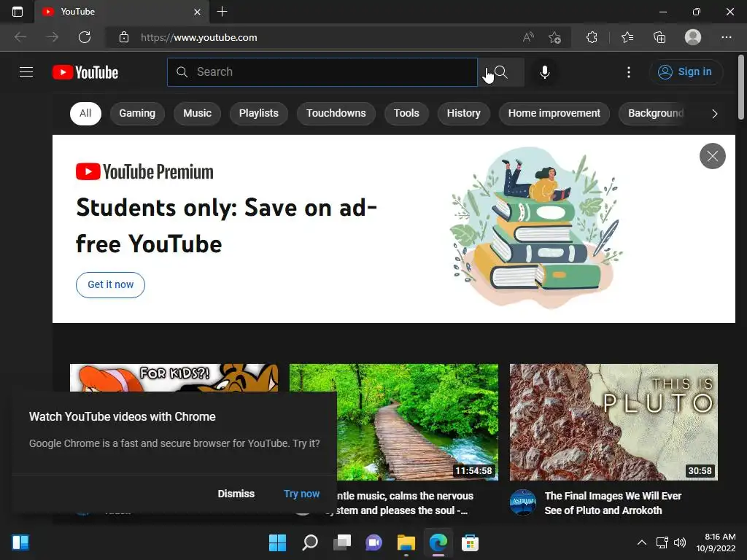Click the browser Forward arrow
Viewport: 747px width, 560px height.
pos(53,37)
